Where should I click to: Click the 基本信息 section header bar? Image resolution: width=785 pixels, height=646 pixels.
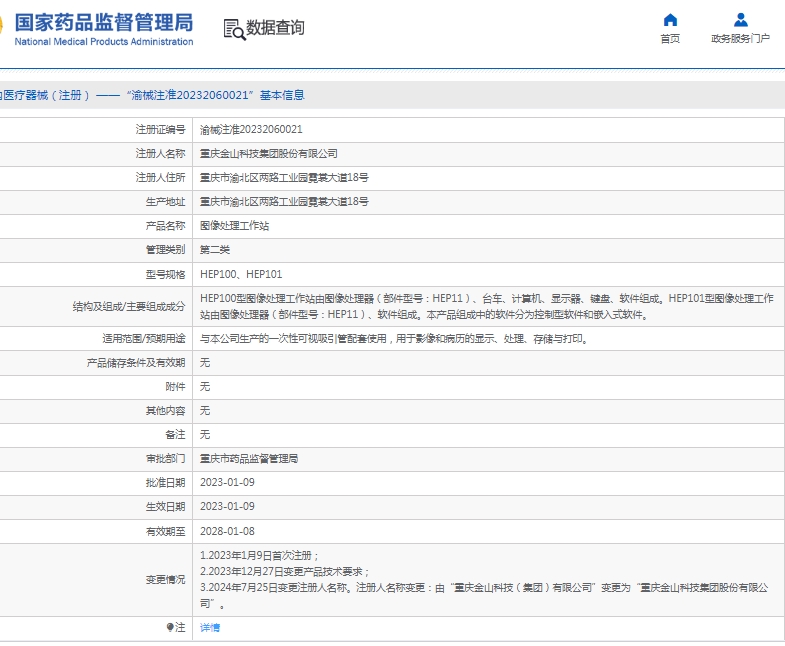click(392, 95)
